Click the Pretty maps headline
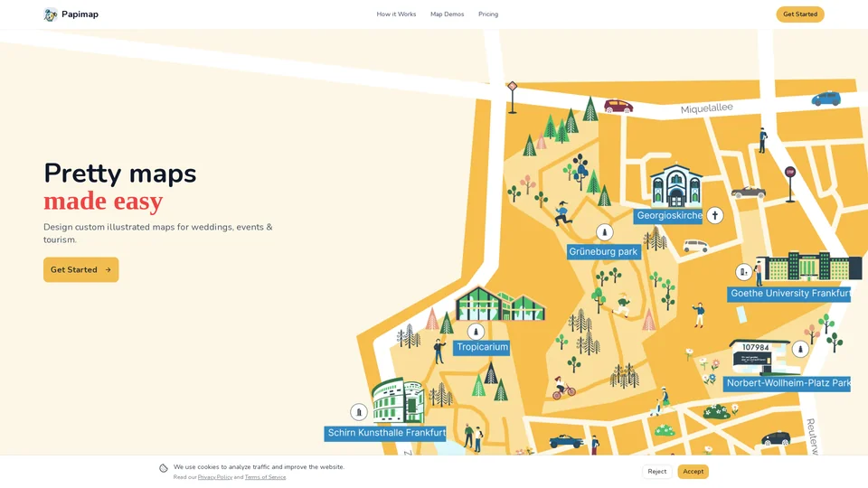868x488 pixels. (120, 174)
